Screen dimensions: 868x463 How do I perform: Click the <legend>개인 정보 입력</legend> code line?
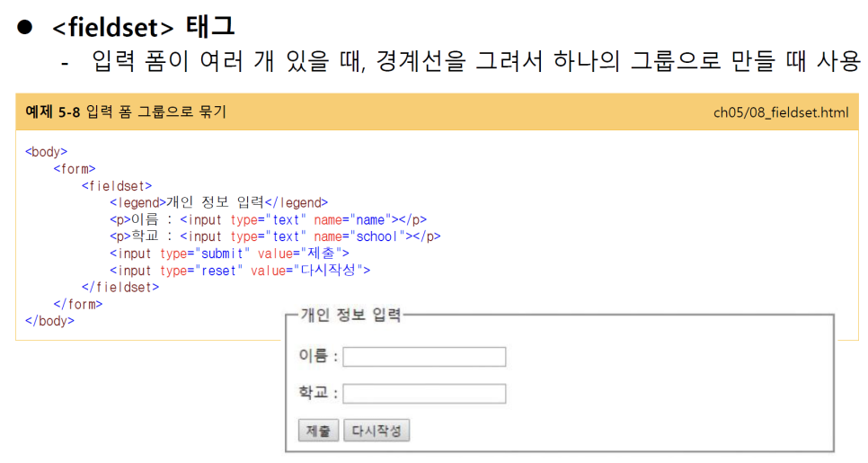click(218, 202)
